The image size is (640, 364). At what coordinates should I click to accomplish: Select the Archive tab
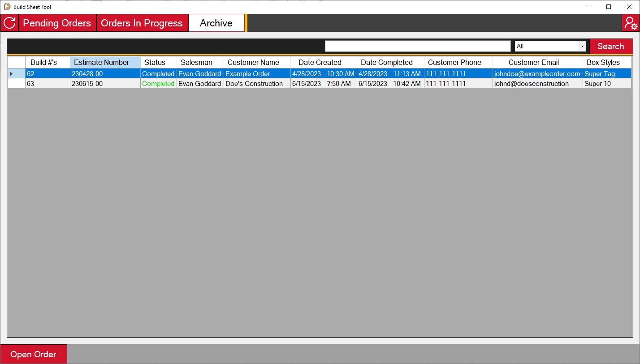point(216,23)
